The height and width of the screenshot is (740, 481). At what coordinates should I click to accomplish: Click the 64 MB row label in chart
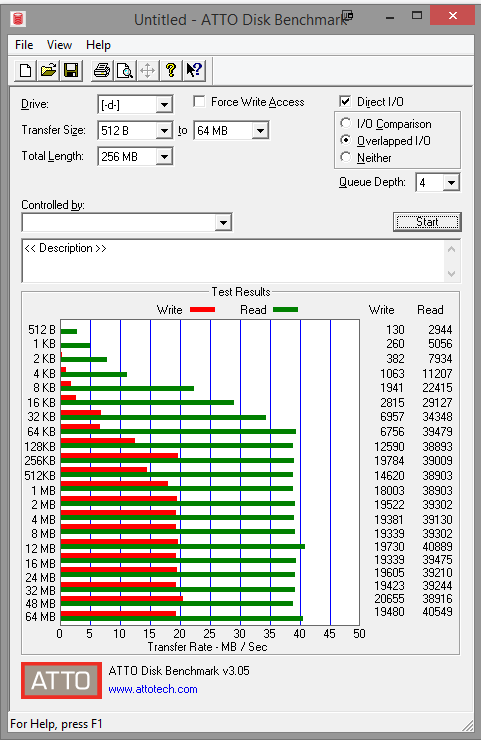[x=41, y=616]
